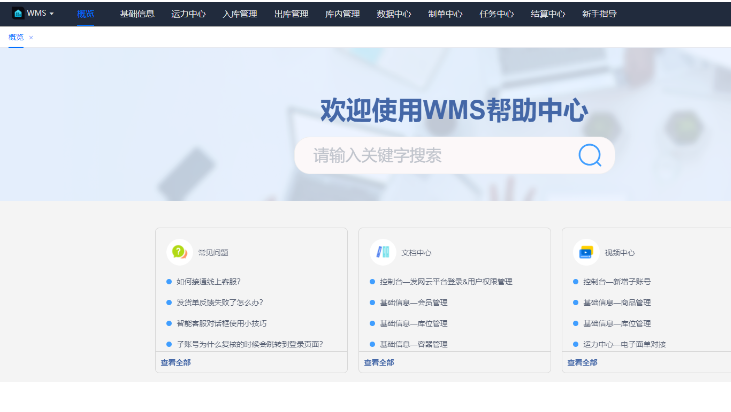View all under 常见问题 card

point(176,362)
